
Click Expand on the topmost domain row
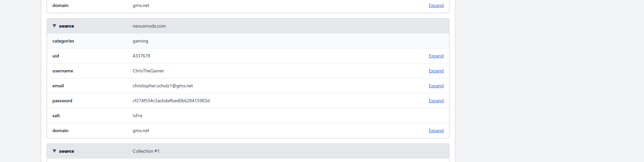click(436, 5)
